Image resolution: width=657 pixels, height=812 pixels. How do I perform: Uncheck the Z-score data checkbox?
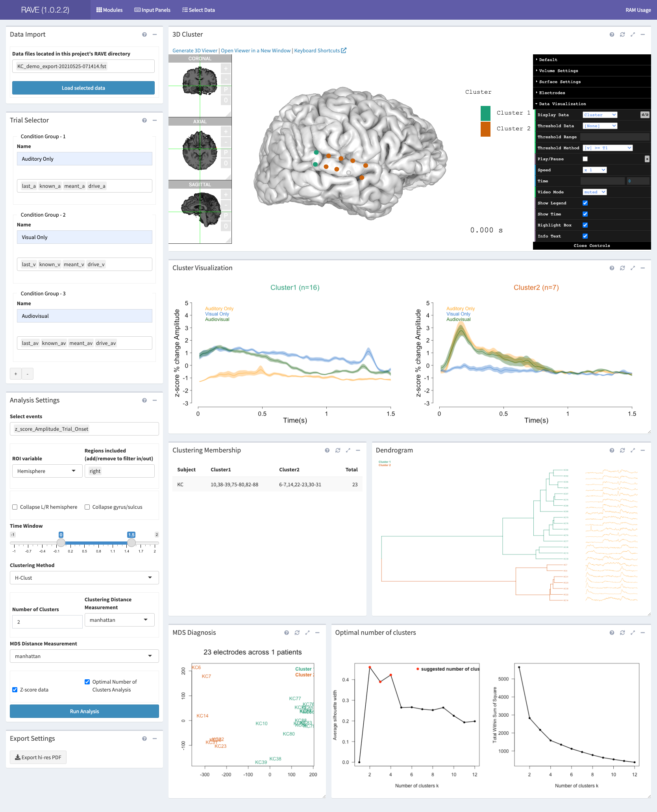[x=15, y=690]
